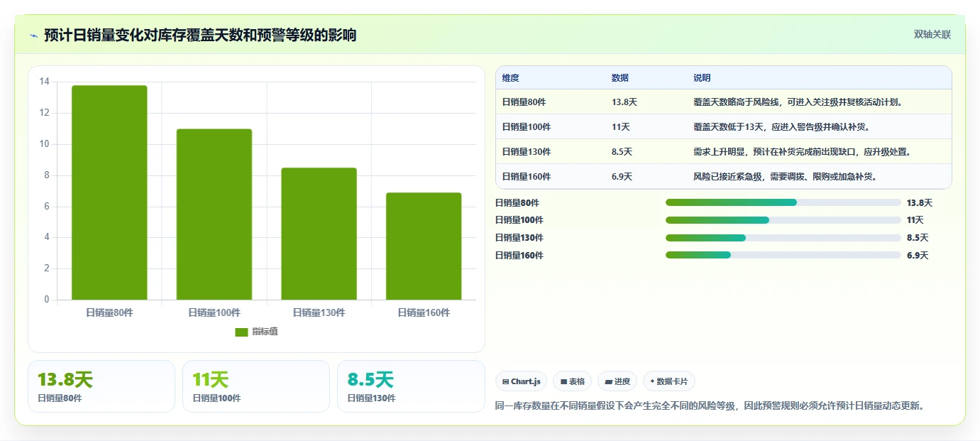Click the description starting 覆盖天数低于13天
The width and height of the screenshot is (980, 441).
782,127
